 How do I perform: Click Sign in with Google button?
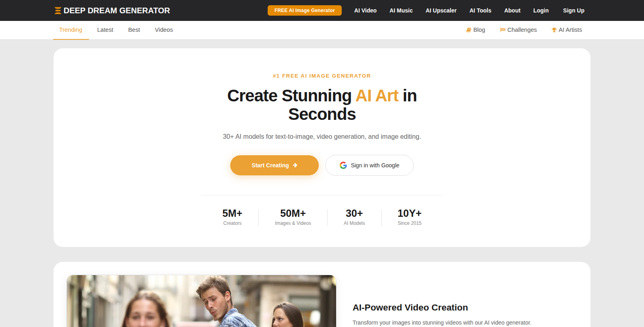pos(369,165)
